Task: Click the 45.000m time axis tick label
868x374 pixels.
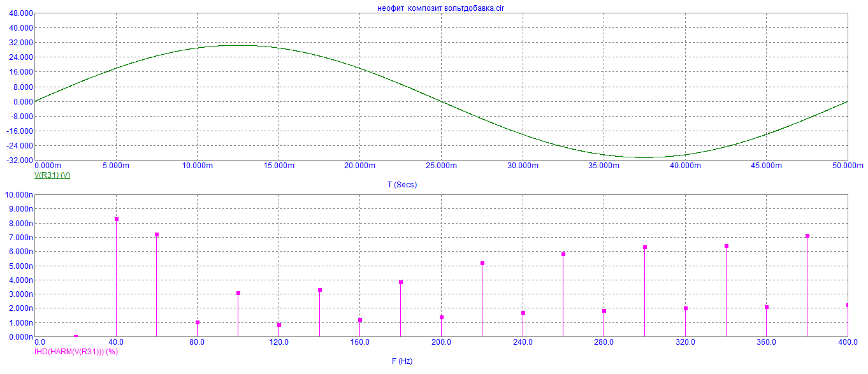Action: click(x=766, y=166)
